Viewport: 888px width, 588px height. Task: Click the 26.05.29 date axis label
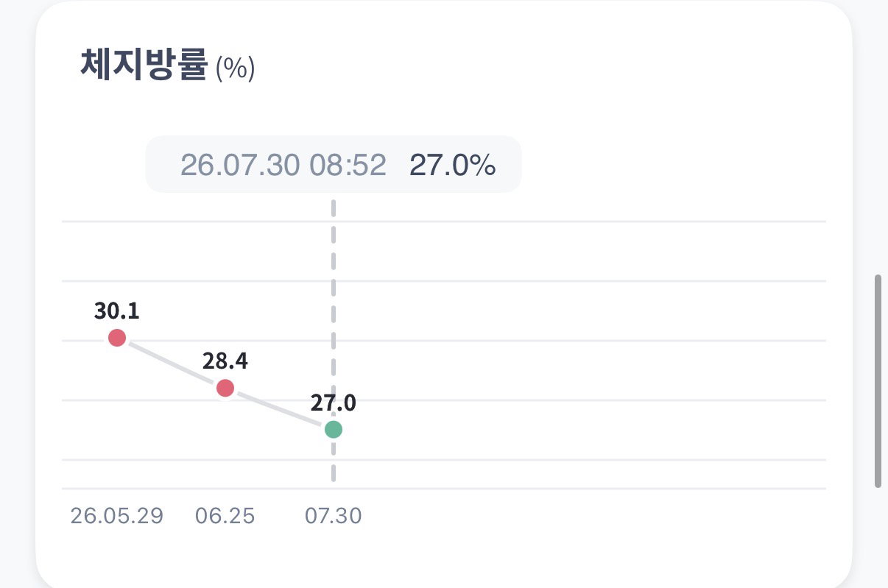[117, 516]
